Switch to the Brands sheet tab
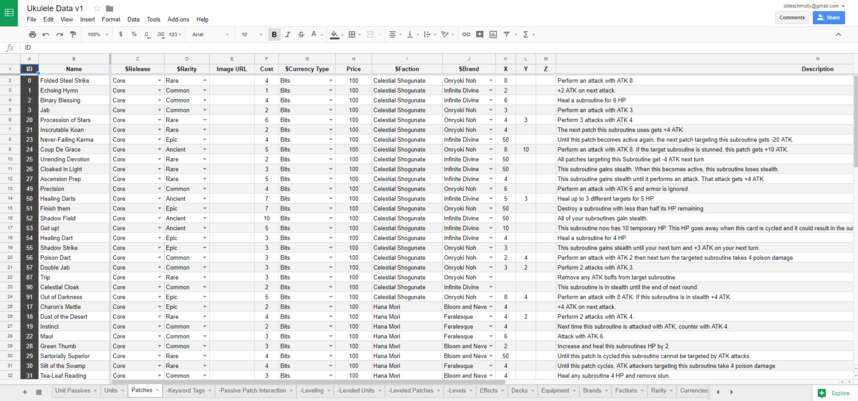 (x=594, y=391)
